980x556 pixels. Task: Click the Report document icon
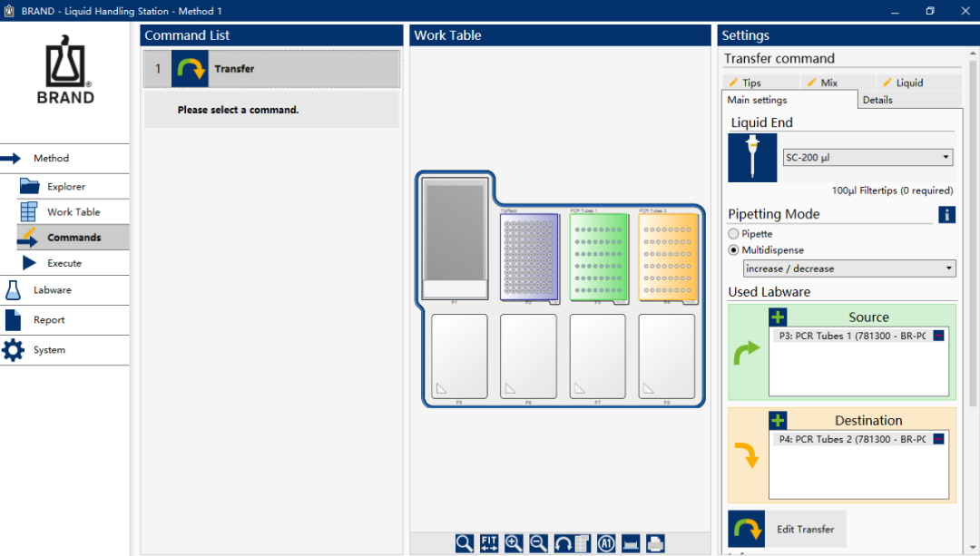(x=13, y=320)
